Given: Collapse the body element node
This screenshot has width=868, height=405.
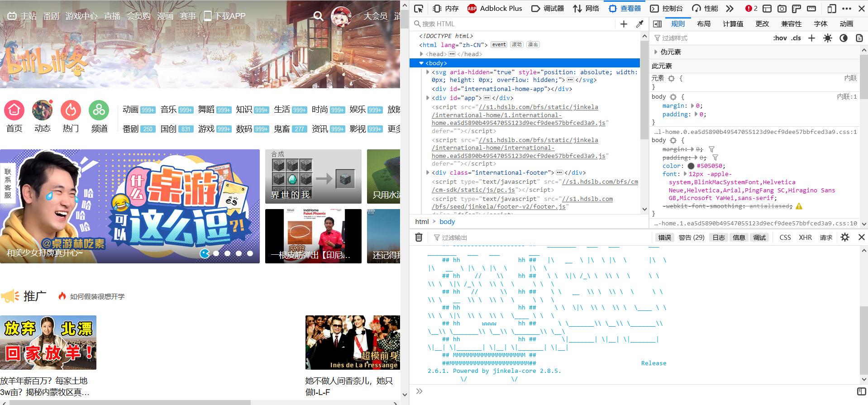Looking at the screenshot, I should coord(421,63).
